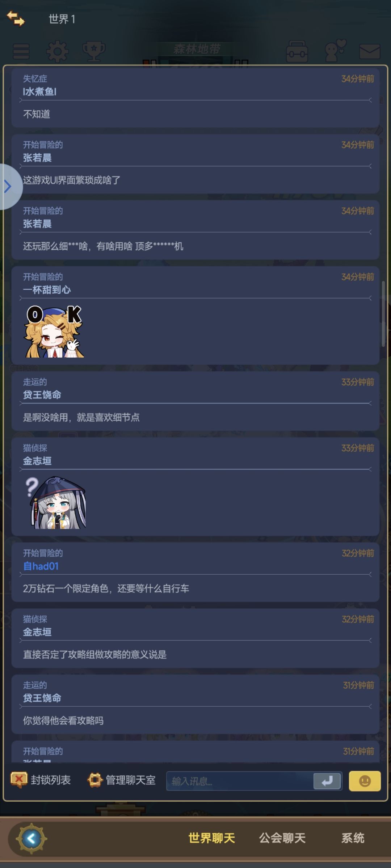Focus the 输入讯息 message input field
Screen dimensions: 391x868
click(x=240, y=781)
